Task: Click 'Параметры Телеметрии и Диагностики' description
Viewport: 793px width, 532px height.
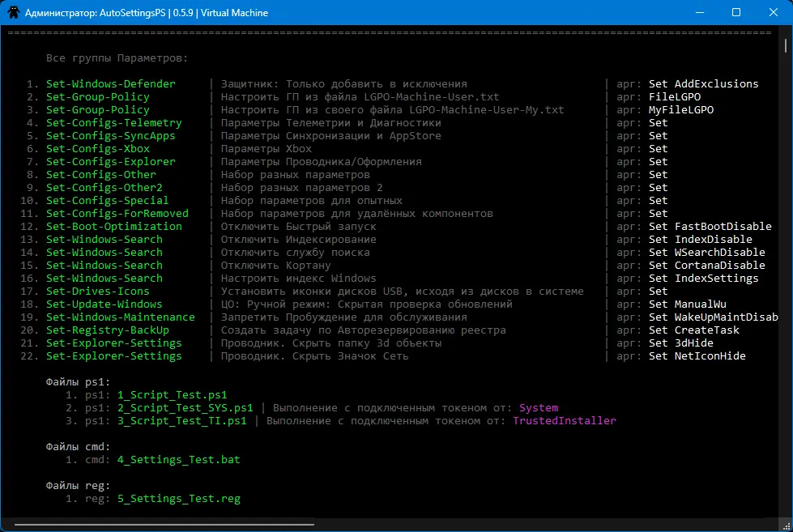Action: (x=330, y=123)
